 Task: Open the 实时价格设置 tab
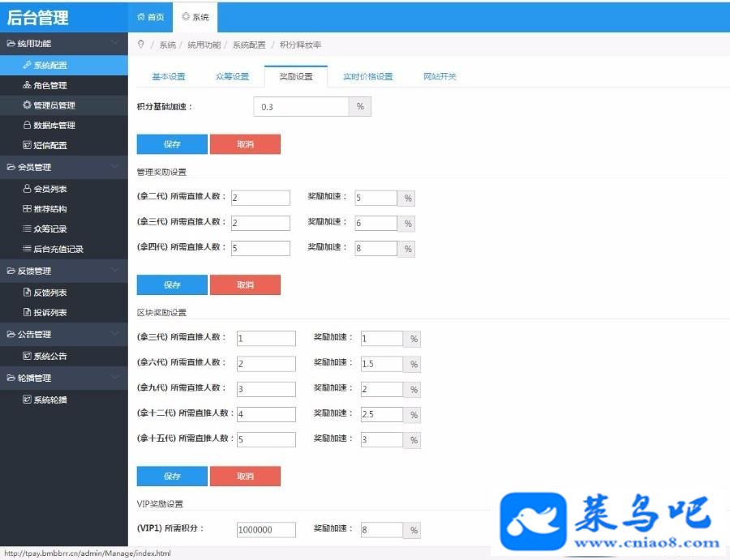(367, 76)
